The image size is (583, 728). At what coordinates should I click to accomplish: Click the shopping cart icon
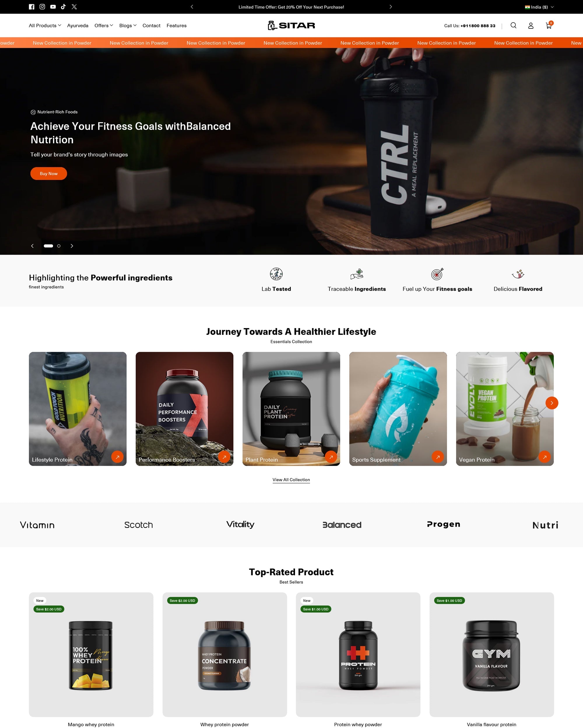pyautogui.click(x=548, y=25)
